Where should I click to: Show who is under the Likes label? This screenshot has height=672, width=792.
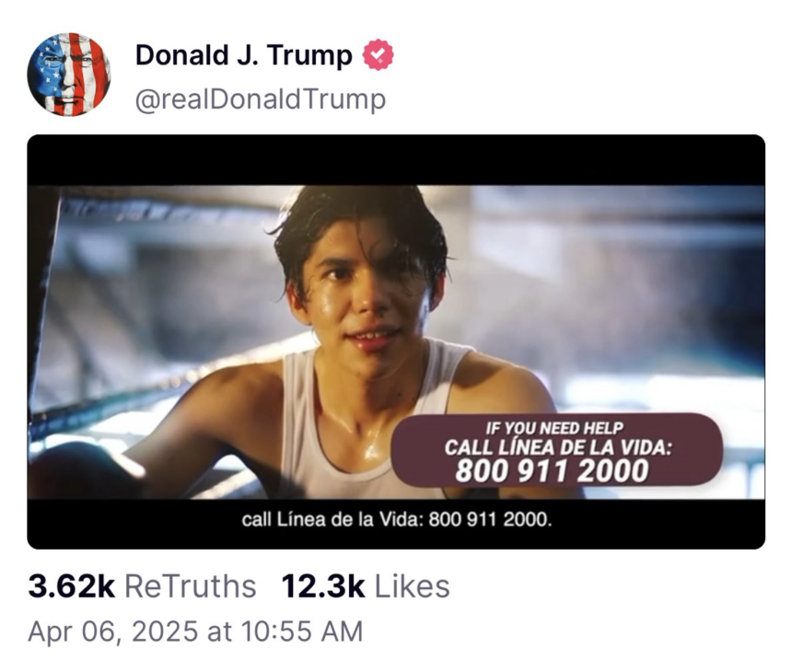coord(412,586)
